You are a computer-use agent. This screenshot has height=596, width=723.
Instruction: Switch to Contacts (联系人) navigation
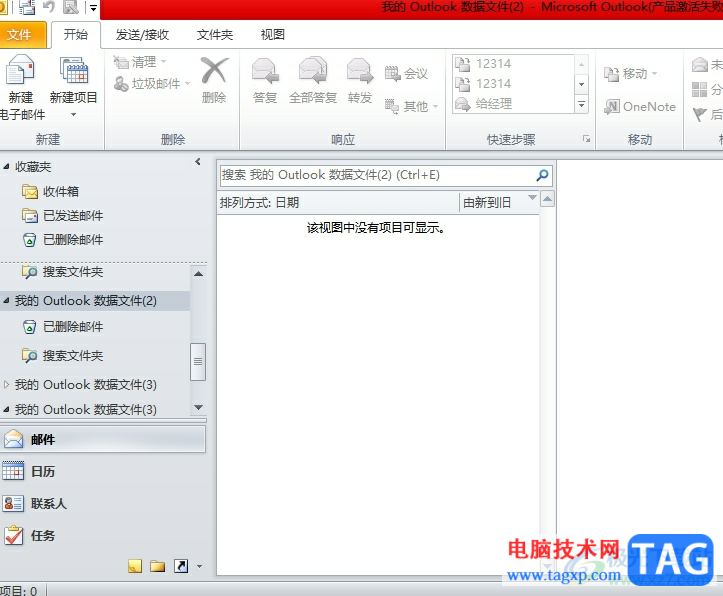[103, 503]
